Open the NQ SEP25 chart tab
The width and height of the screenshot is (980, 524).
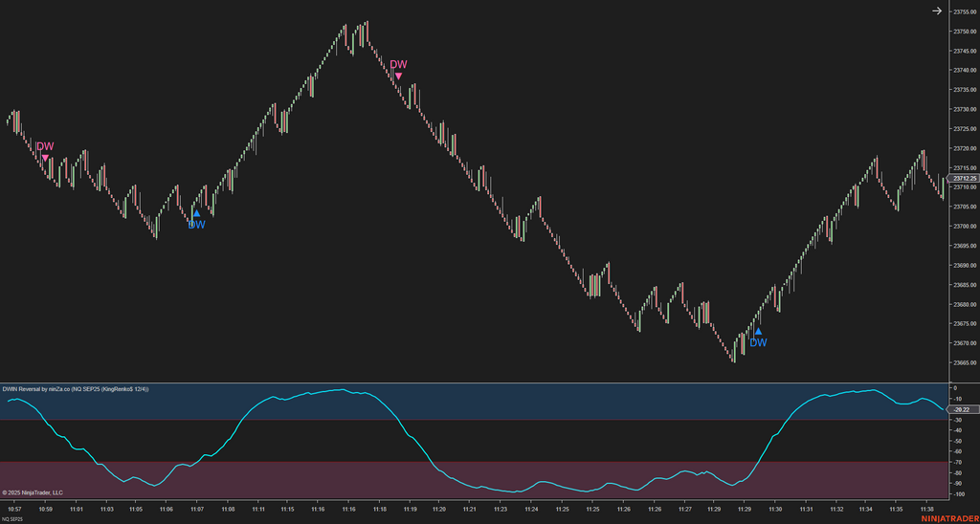coord(11,519)
